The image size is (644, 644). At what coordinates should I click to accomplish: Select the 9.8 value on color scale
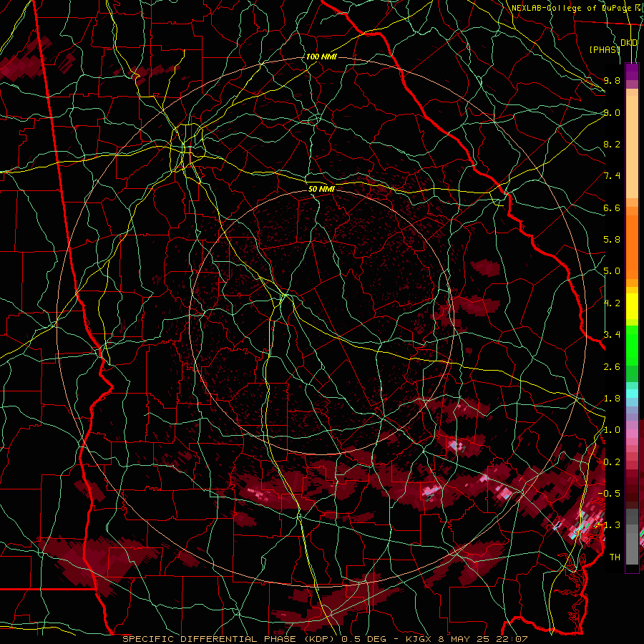click(x=612, y=80)
